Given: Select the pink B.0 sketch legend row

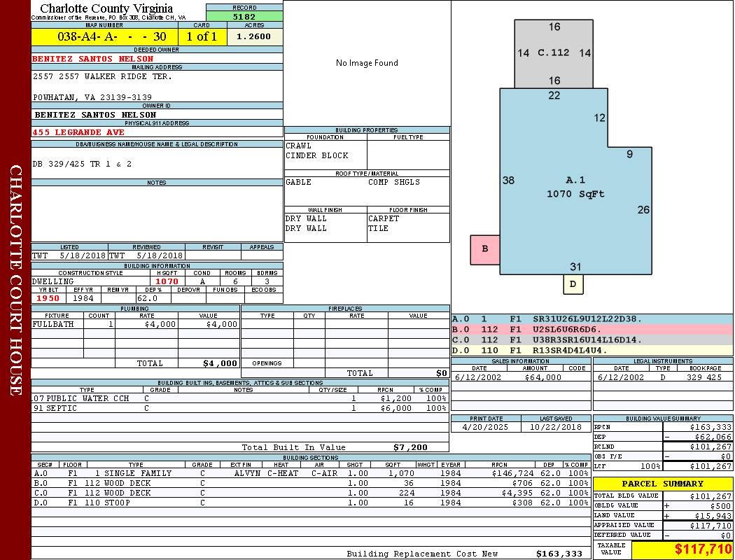Looking at the screenshot, I should (x=591, y=329).
